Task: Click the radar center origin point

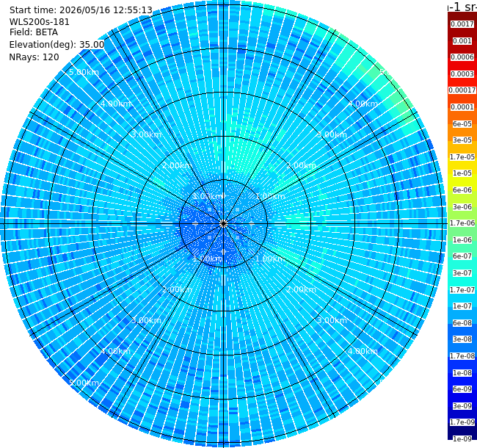Action: pyautogui.click(x=224, y=224)
